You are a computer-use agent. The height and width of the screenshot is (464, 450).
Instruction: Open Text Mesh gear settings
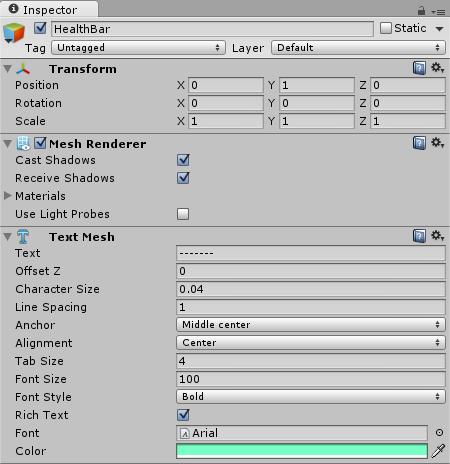(437, 236)
